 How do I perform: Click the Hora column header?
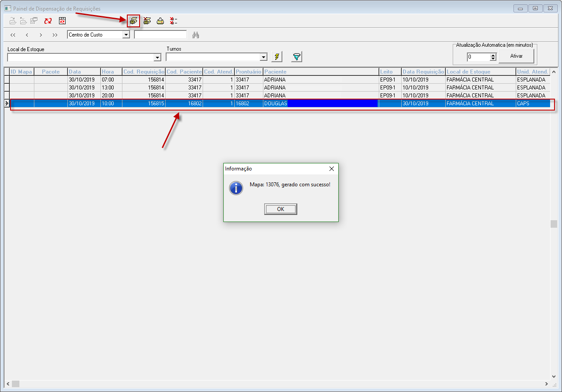tap(111, 72)
